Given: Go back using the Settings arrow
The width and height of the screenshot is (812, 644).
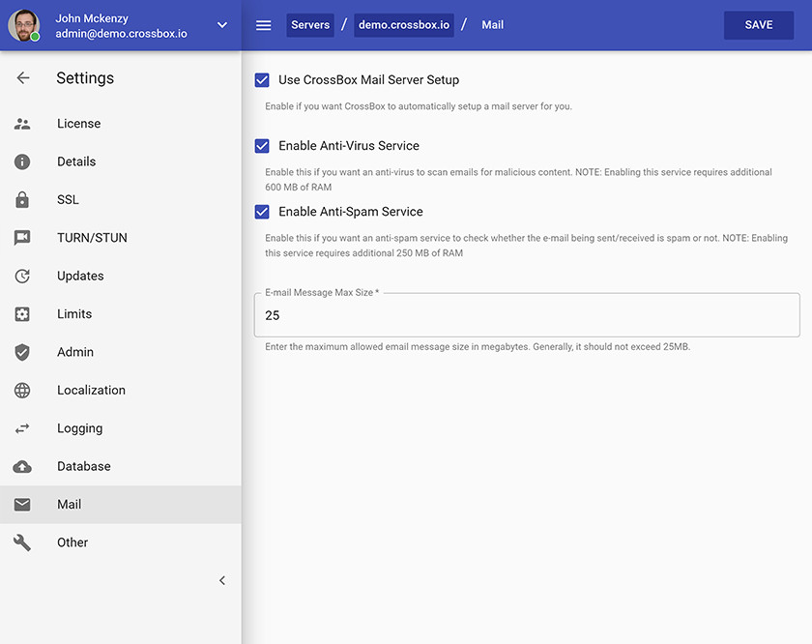Looking at the screenshot, I should (23, 78).
